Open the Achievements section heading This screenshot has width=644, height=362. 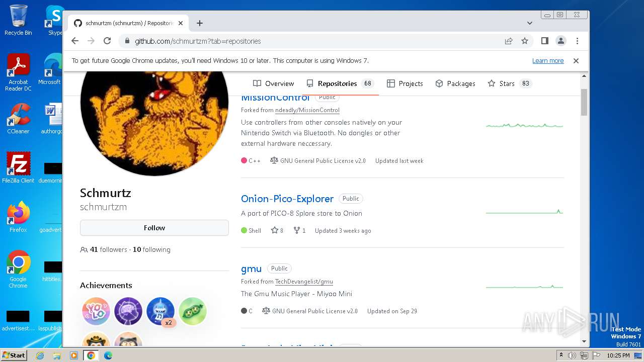[106, 285]
